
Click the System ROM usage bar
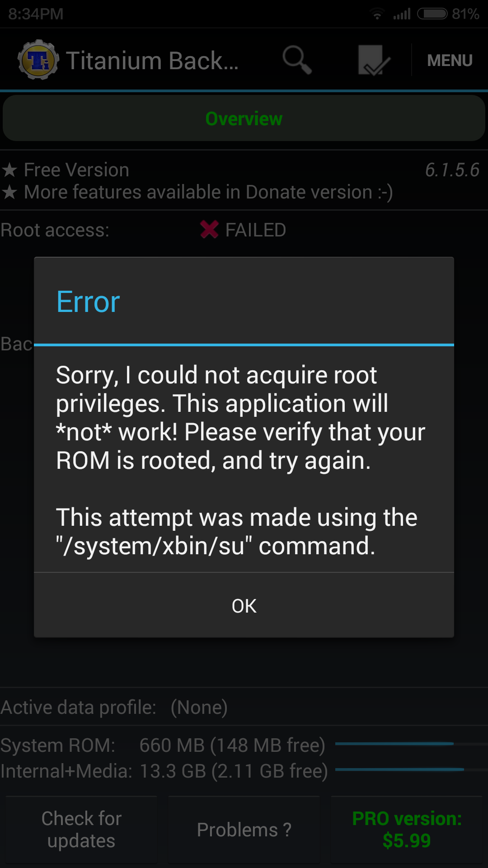411,744
